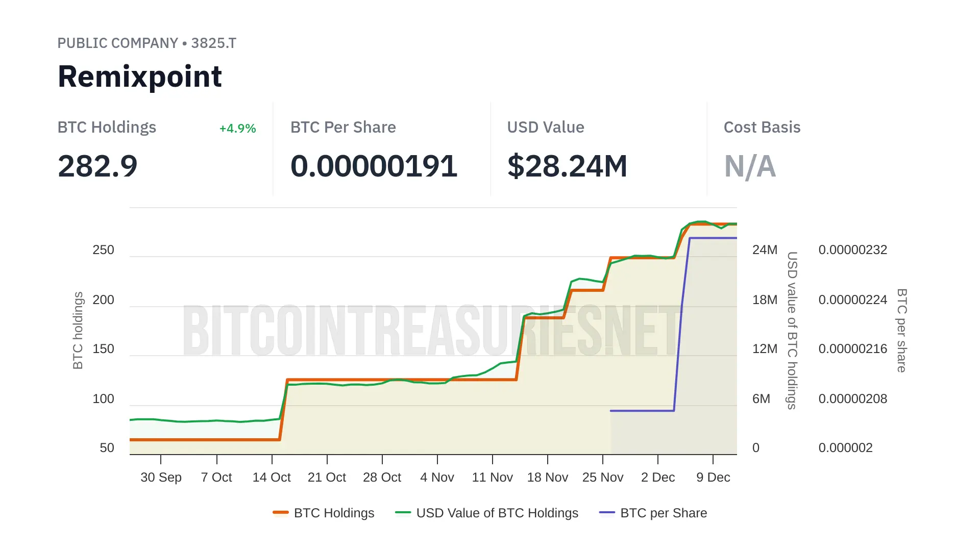Click the green USD Value legend swatch
Image resolution: width=980 pixels, height=551 pixels.
click(x=403, y=513)
